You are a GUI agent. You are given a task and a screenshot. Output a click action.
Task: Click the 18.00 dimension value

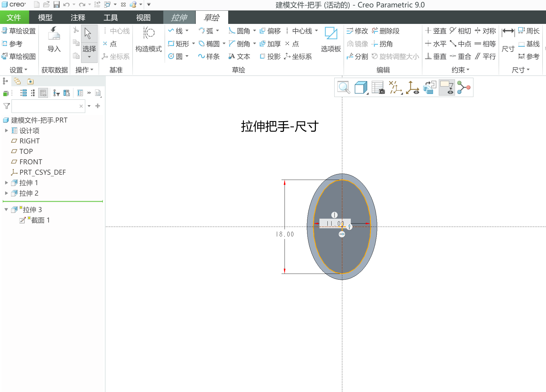tap(285, 234)
